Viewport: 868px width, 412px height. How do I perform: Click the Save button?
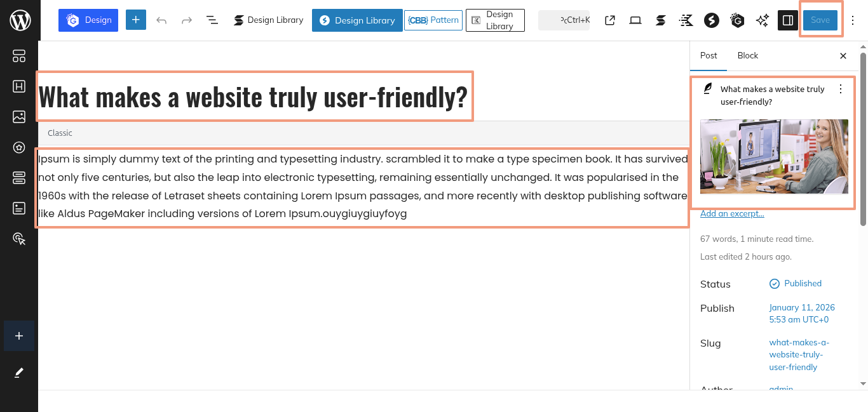pos(820,20)
